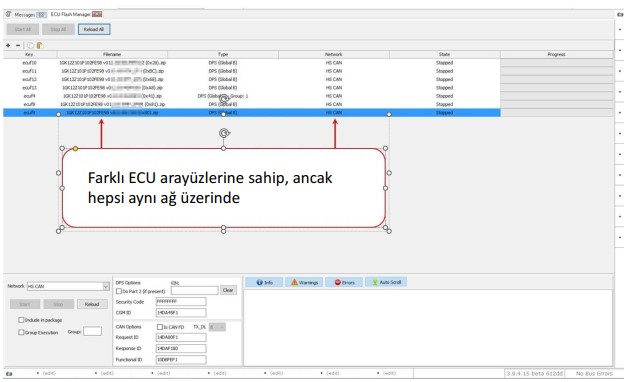The image size is (624, 382).
Task: Click the plus icon to add a flash entry
Action: tap(8, 45)
